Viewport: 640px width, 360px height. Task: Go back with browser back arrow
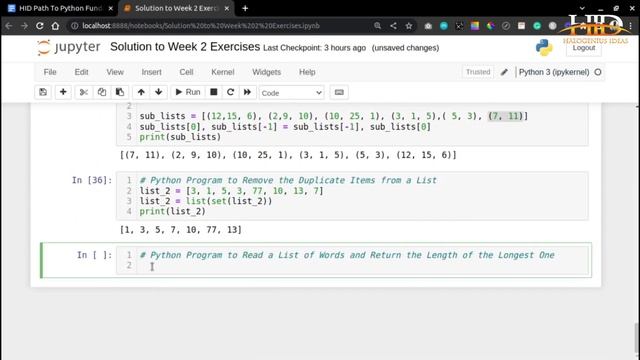9,26
